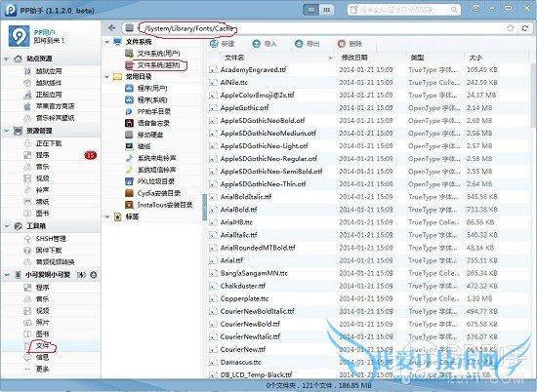Click the battery icon beside device name
The image size is (537, 392).
point(81,275)
